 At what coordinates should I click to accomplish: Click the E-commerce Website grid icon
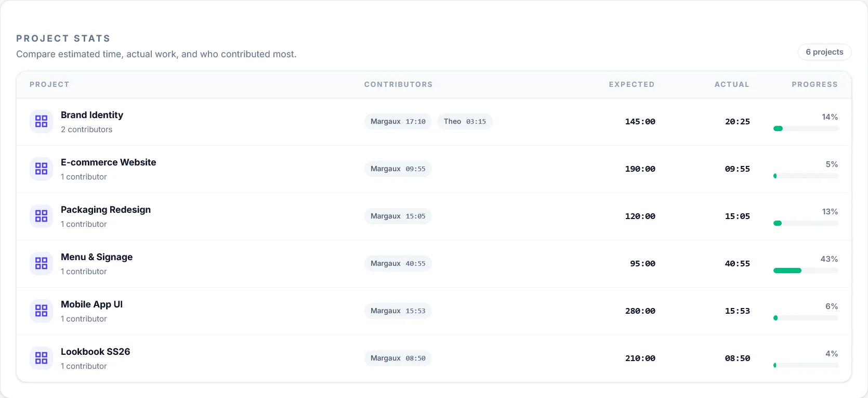(x=41, y=169)
